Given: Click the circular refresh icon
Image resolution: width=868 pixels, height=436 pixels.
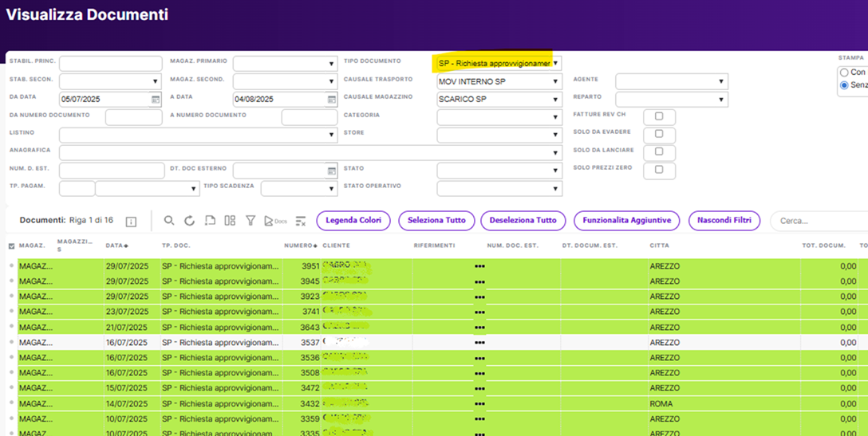Looking at the screenshot, I should [189, 221].
